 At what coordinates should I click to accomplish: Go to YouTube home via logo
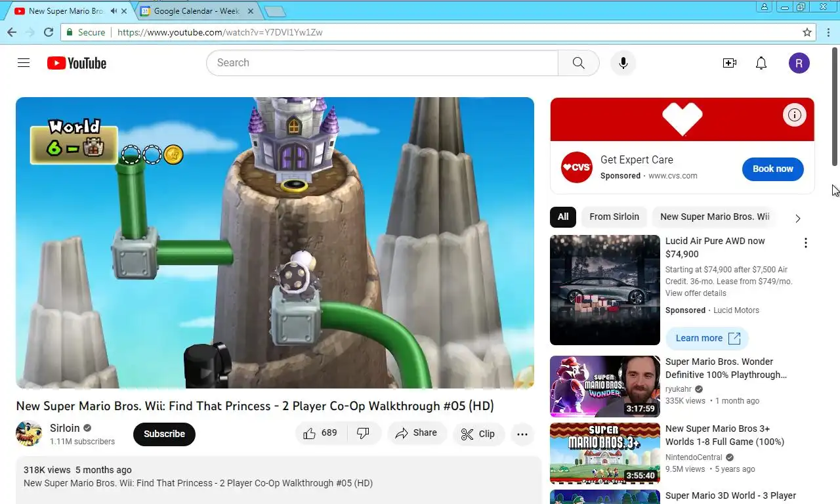[x=77, y=63]
